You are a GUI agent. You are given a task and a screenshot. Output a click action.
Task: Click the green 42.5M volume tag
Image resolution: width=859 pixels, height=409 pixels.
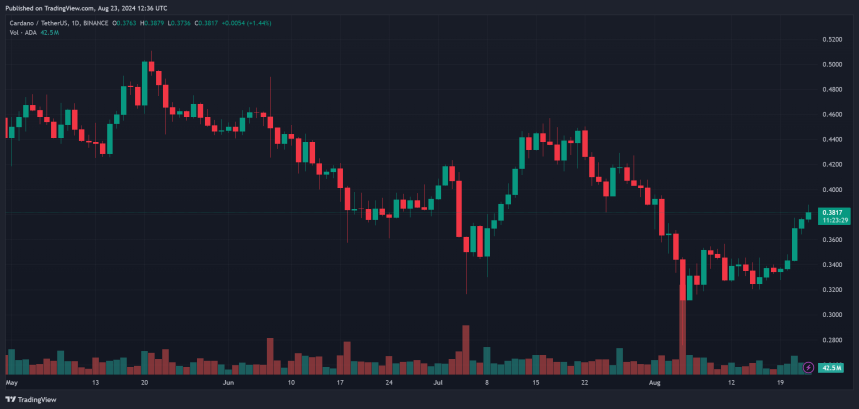[832, 368]
